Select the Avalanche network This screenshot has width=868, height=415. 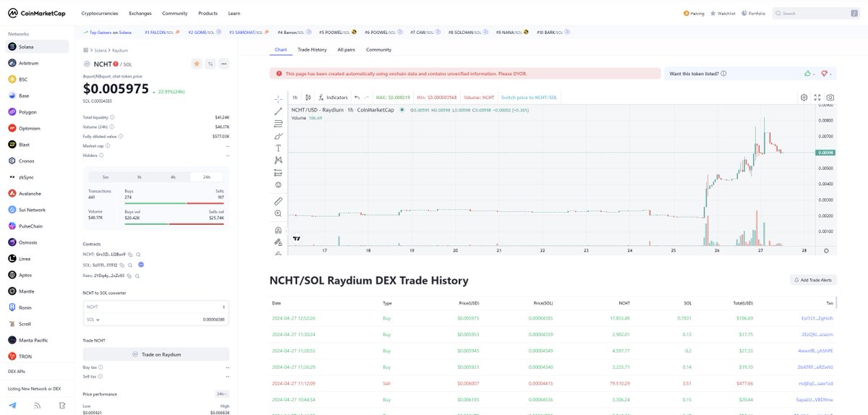[38, 194]
